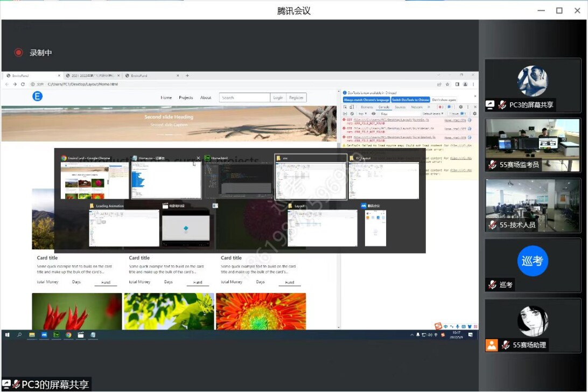Viewport: 588px width, 392px height.
Task: Select the 55赛场监考员 participant video
Action: (x=533, y=145)
